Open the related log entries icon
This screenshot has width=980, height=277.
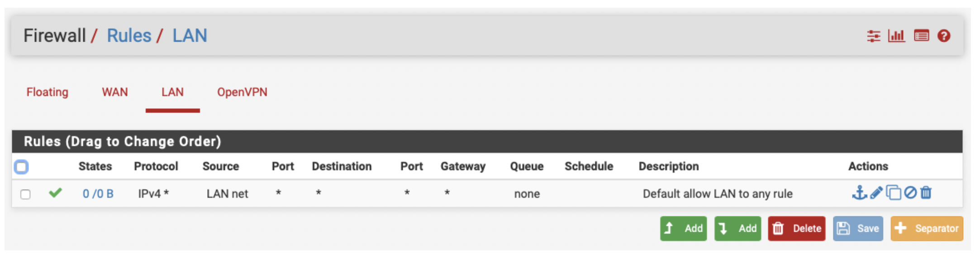(x=921, y=36)
